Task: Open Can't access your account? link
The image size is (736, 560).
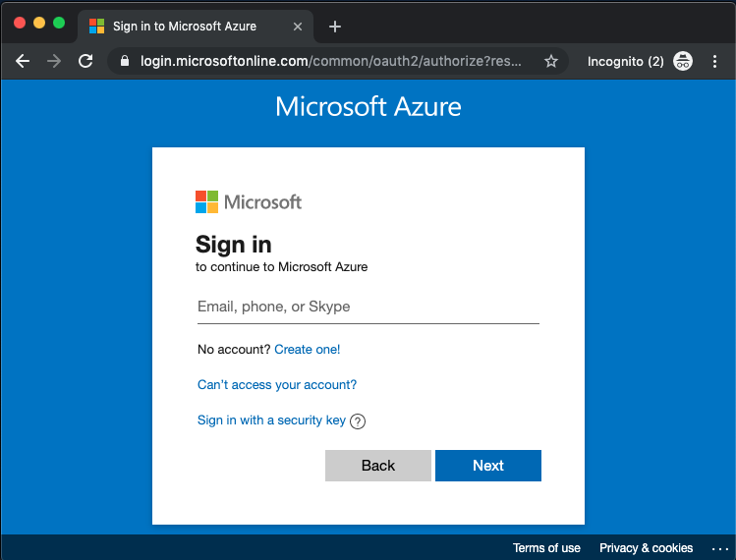Action: (277, 385)
